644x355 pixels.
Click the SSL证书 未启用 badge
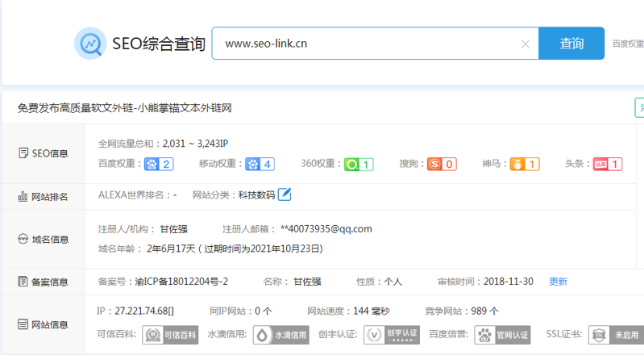point(616,335)
